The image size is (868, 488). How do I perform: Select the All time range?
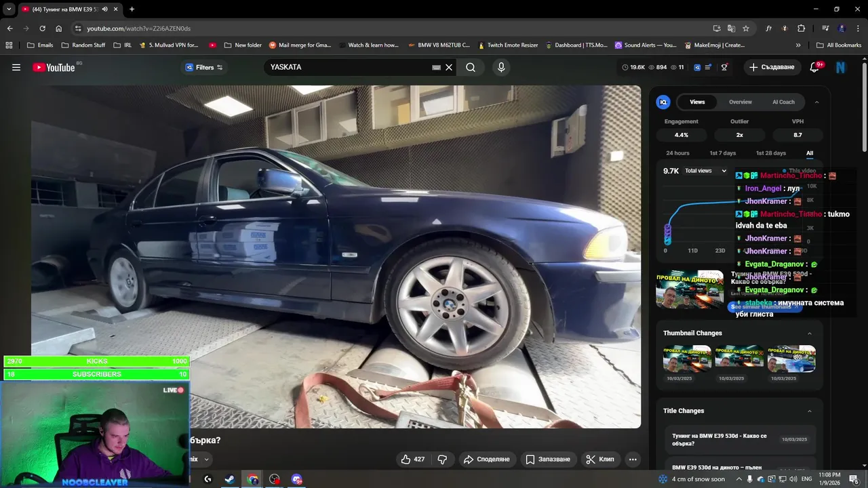tap(810, 153)
